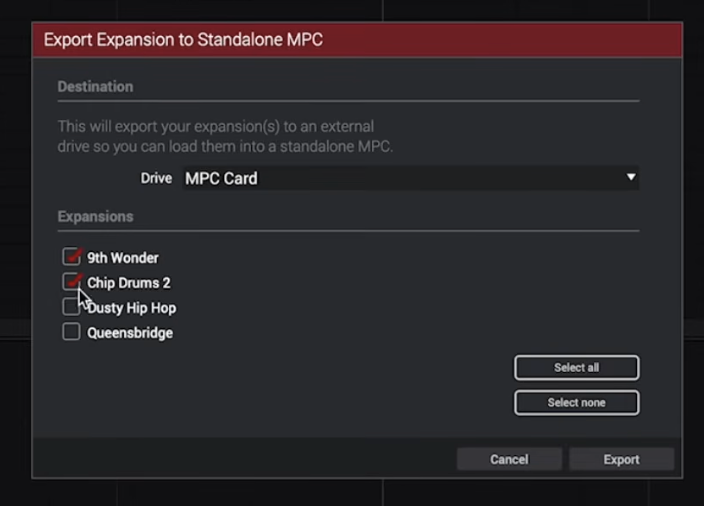Screen dimensions: 704x506
Task: Cancel the export dialog
Action: pos(509,459)
